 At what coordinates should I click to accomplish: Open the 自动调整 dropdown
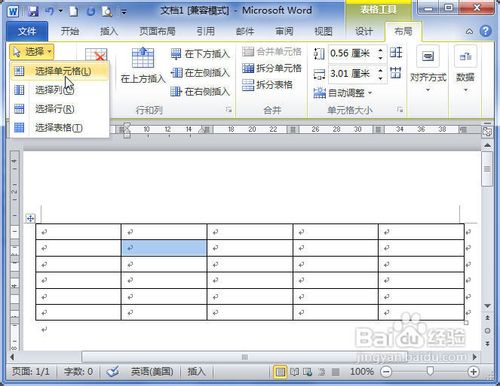(x=343, y=93)
